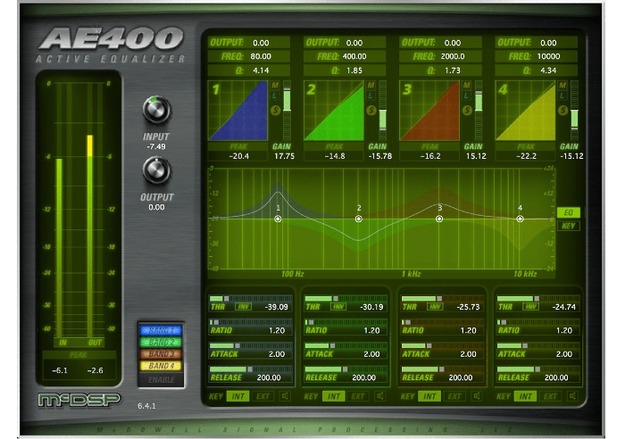Set band 1 key source to EXT
This screenshot has width=625, height=439.
click(263, 396)
